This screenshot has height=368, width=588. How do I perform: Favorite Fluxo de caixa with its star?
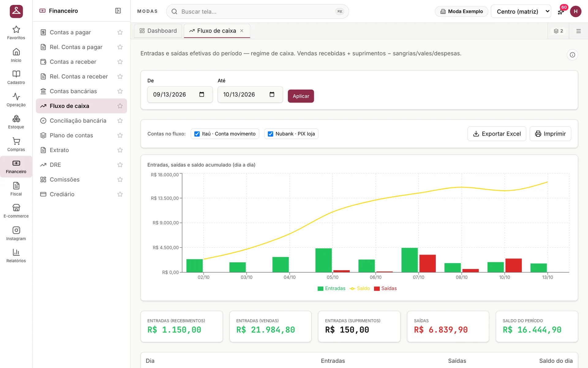(x=120, y=106)
